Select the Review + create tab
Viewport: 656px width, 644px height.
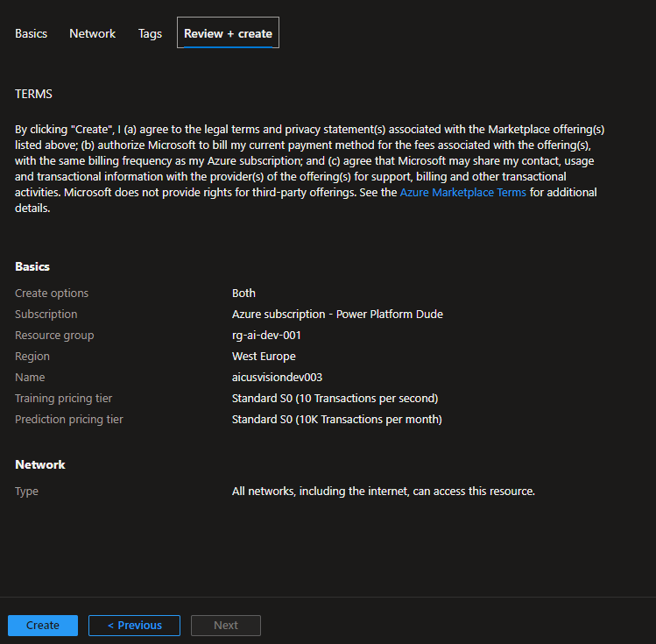(x=228, y=33)
